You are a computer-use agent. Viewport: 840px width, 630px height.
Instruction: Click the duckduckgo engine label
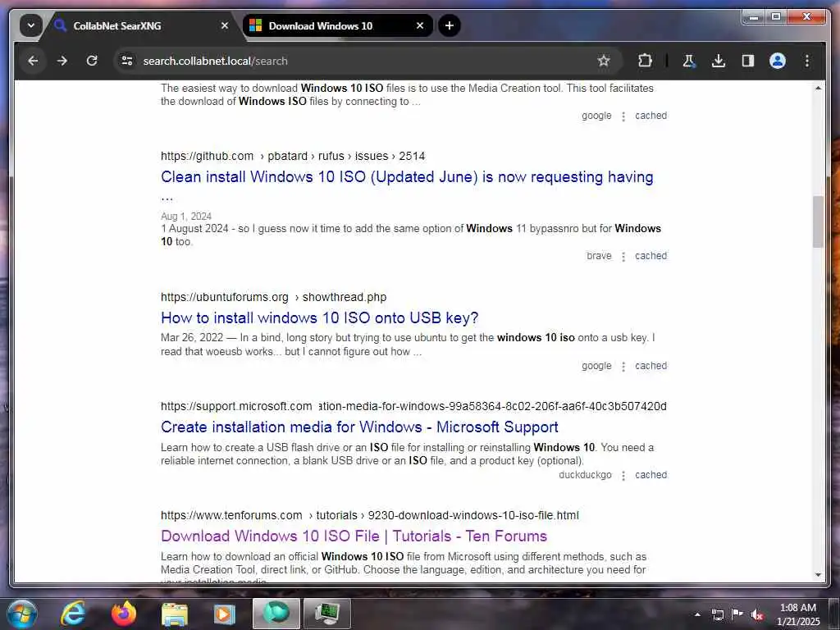(585, 475)
